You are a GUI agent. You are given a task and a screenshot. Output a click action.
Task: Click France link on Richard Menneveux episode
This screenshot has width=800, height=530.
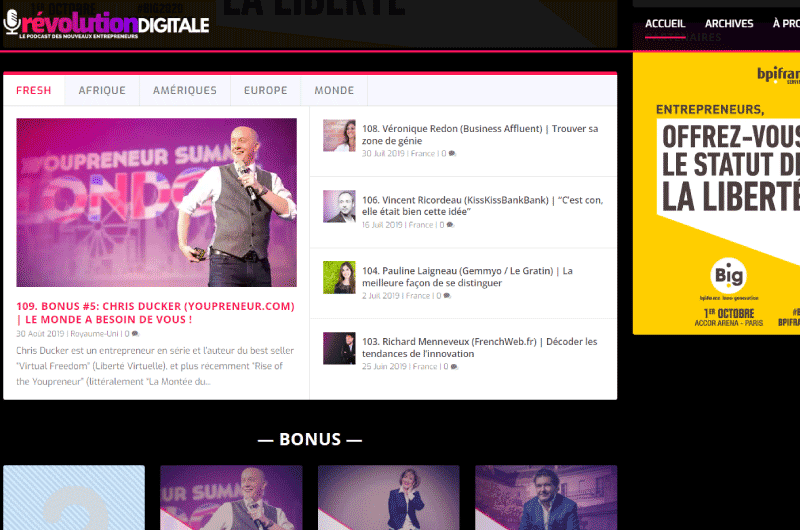pos(425,367)
